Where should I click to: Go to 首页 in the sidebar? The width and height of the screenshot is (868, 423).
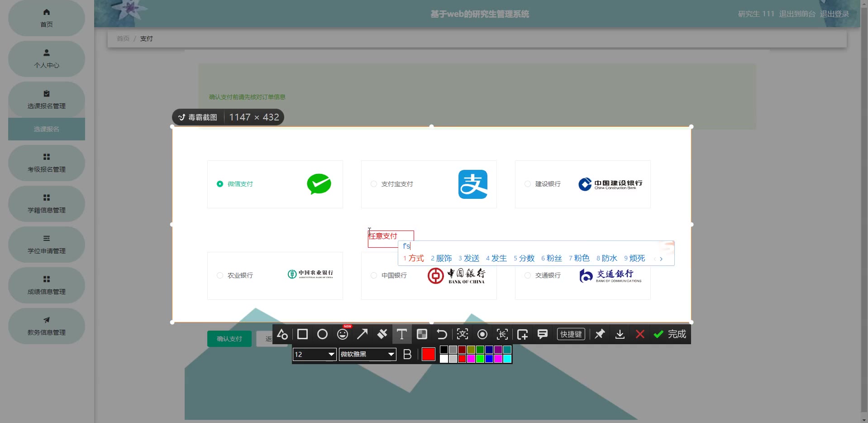pos(47,18)
